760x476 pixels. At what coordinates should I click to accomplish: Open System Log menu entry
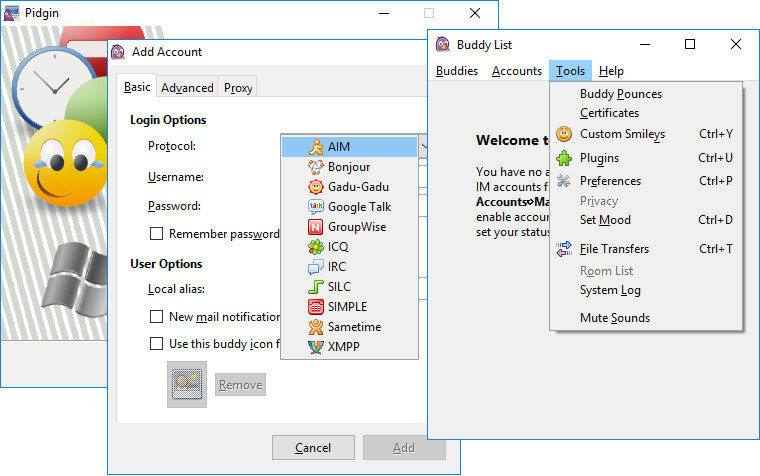(x=646, y=290)
